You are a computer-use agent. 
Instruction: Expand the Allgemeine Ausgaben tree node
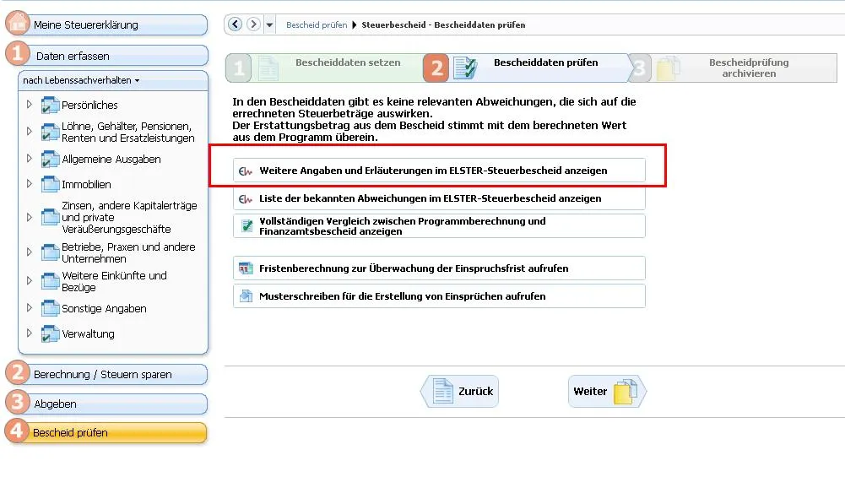30,159
